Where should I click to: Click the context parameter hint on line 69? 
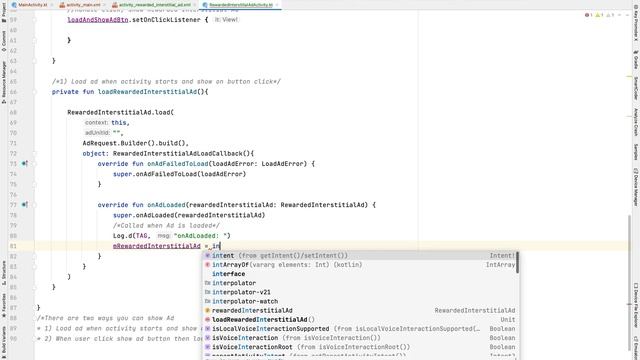click(x=97, y=122)
